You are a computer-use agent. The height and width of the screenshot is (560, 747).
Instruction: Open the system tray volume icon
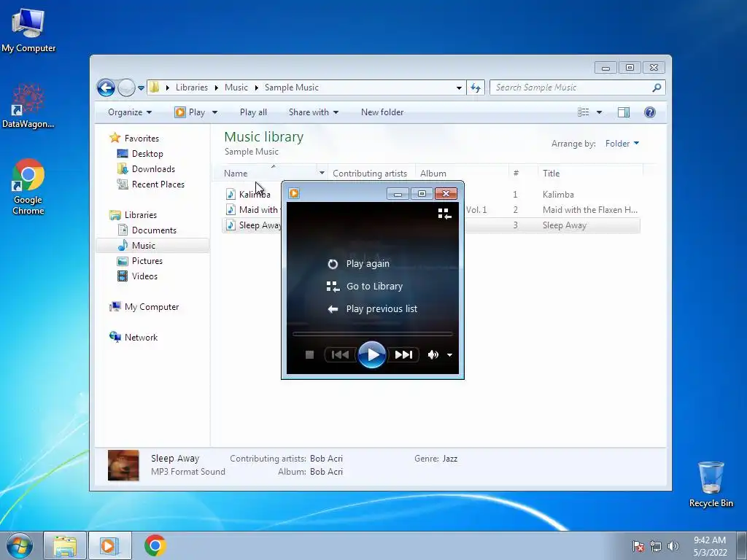[673, 546]
